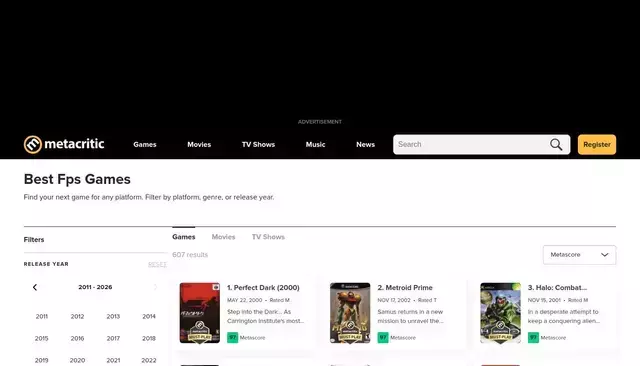
Task: Open Metroid Prime cover thumbnail
Action: pos(350,313)
